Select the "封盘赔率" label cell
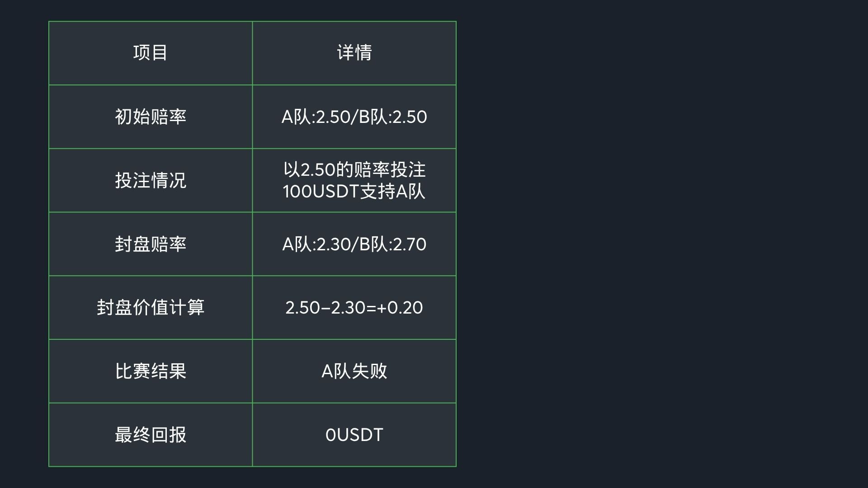 pyautogui.click(x=150, y=244)
